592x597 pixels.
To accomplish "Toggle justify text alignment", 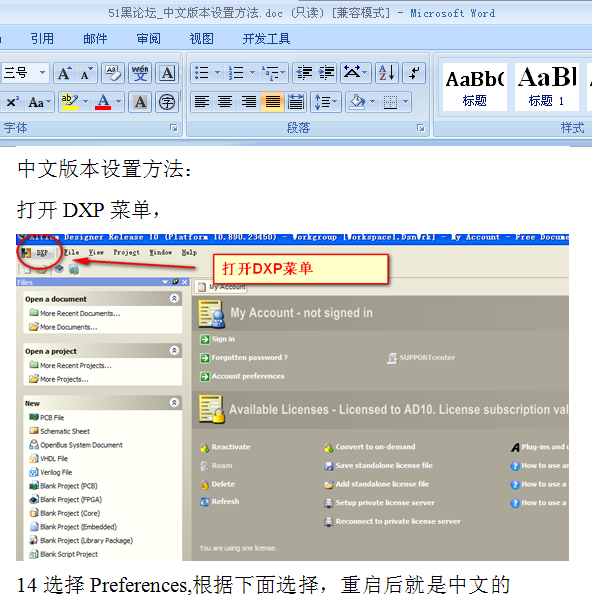I will 273,102.
